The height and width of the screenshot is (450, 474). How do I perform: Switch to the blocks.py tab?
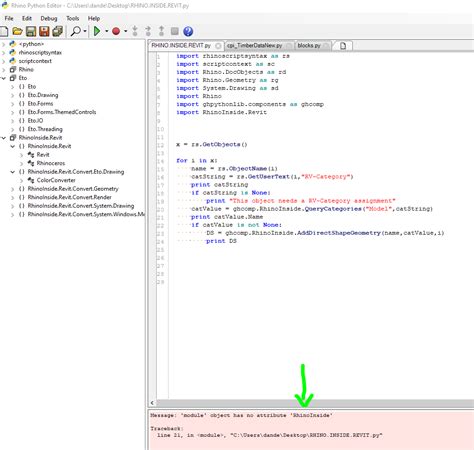pyautogui.click(x=309, y=45)
